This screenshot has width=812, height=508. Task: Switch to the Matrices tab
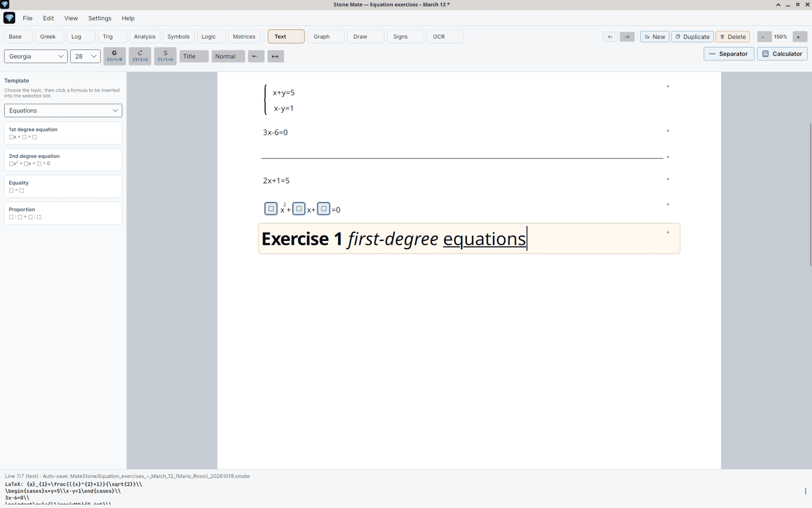[244, 37]
